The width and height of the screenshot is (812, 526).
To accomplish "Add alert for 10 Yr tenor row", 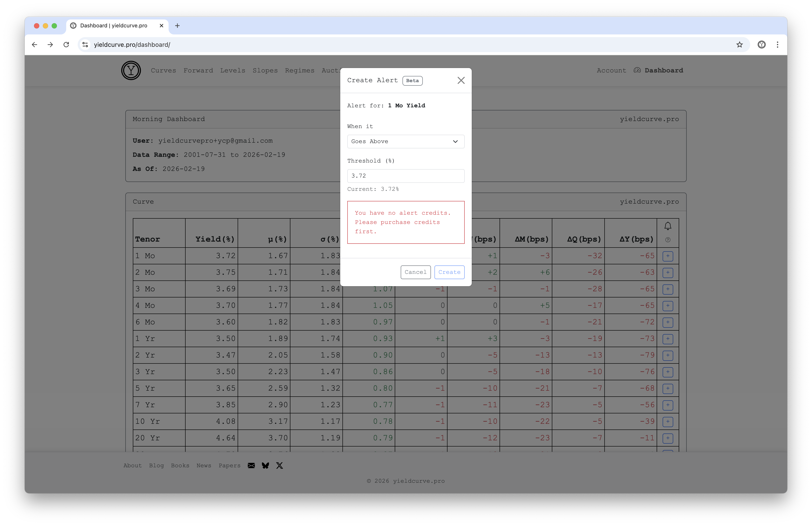I will pyautogui.click(x=668, y=422).
